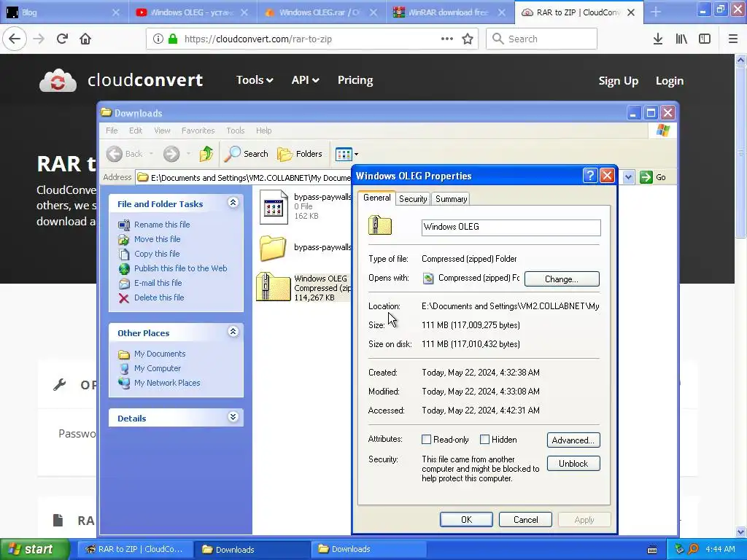
Task: Click Copy this file task
Action: pos(157,254)
